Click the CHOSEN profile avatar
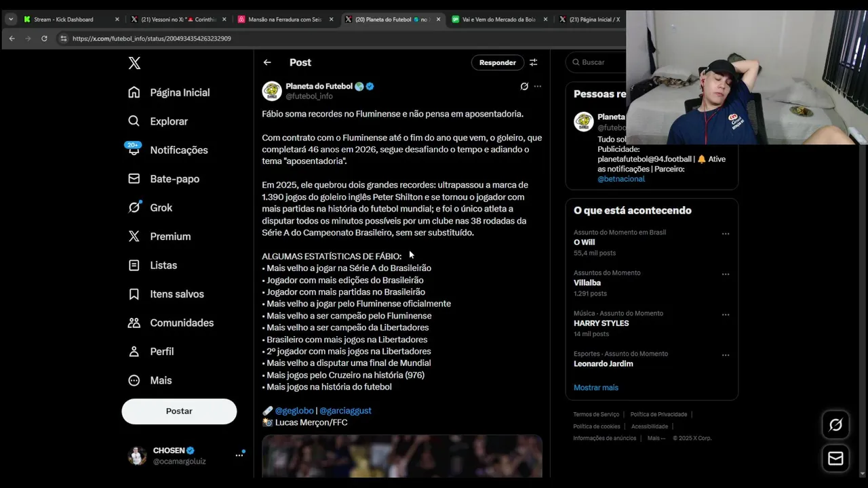Screen dimensions: 868x488 point(137,455)
